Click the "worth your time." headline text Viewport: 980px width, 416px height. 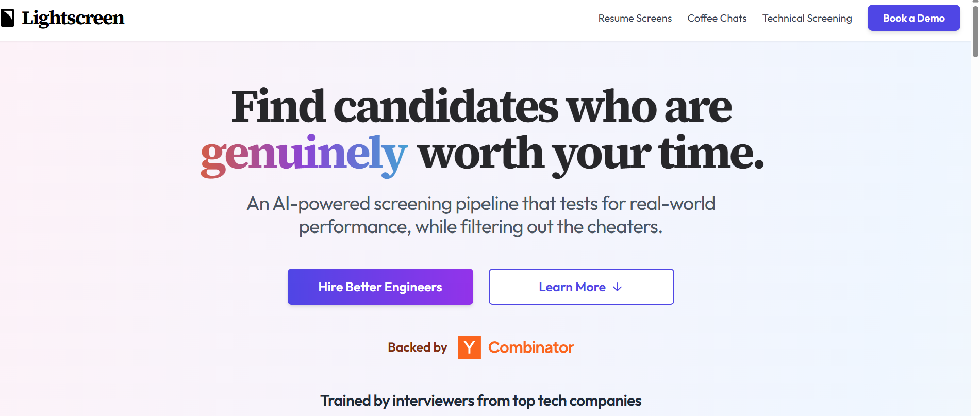pyautogui.click(x=590, y=154)
